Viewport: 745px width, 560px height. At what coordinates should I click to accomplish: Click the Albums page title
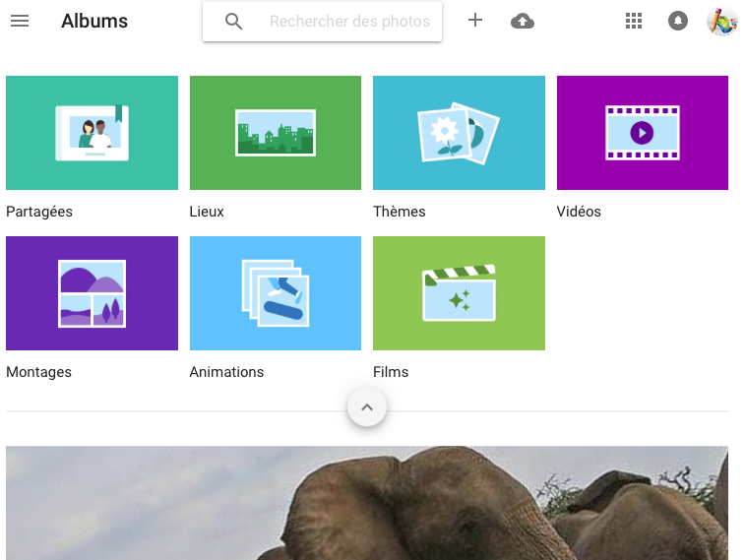[94, 21]
